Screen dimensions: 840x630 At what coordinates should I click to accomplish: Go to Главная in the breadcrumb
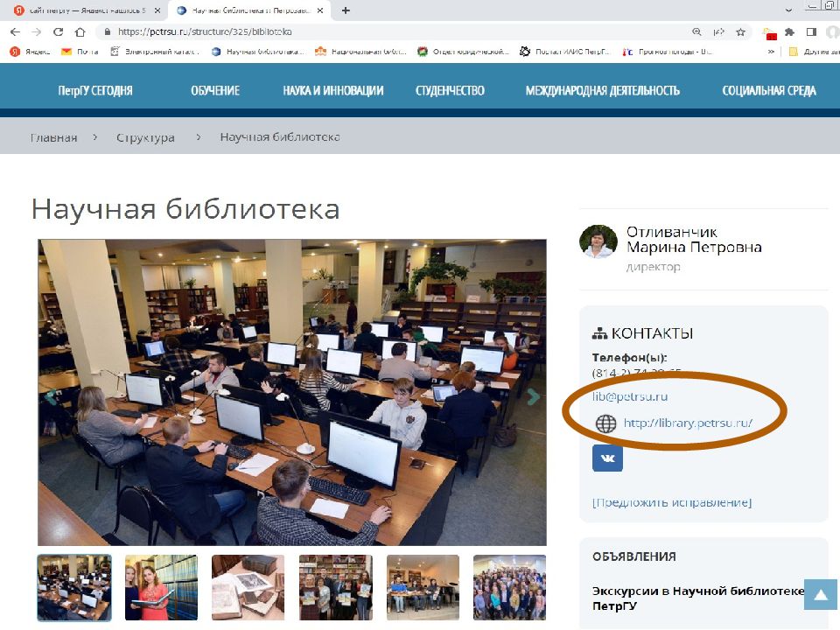(53, 137)
